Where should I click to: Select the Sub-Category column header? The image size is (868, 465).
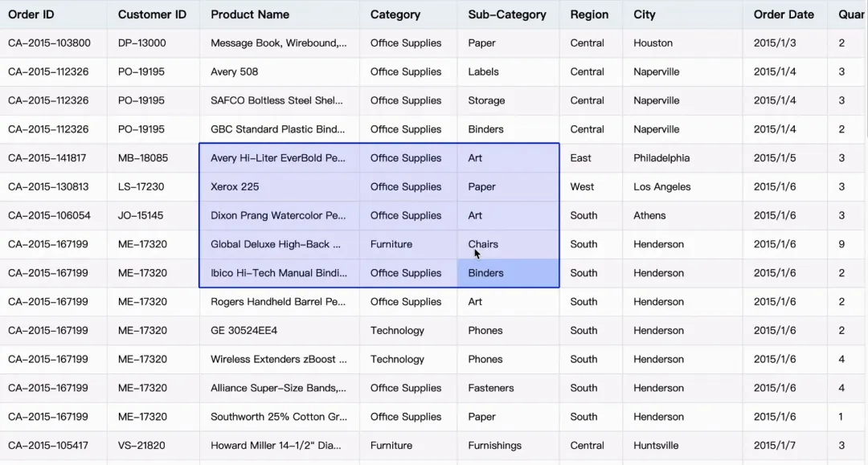507,14
